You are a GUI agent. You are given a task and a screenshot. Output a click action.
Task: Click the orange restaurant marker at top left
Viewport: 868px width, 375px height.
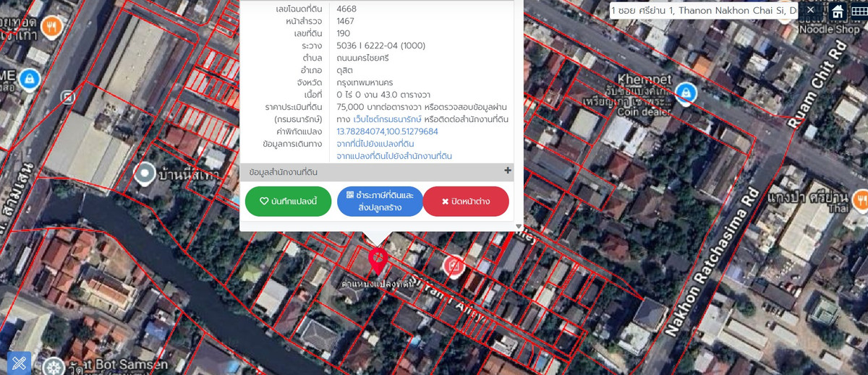click(x=51, y=27)
